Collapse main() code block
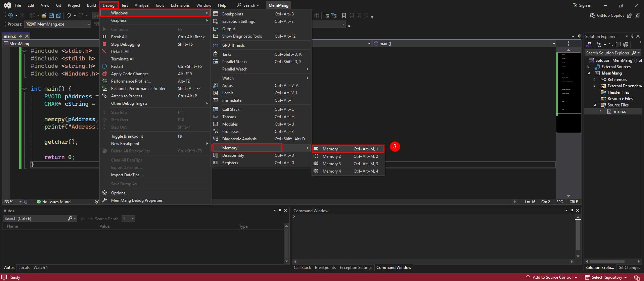The image size is (644, 281). click(x=25, y=89)
